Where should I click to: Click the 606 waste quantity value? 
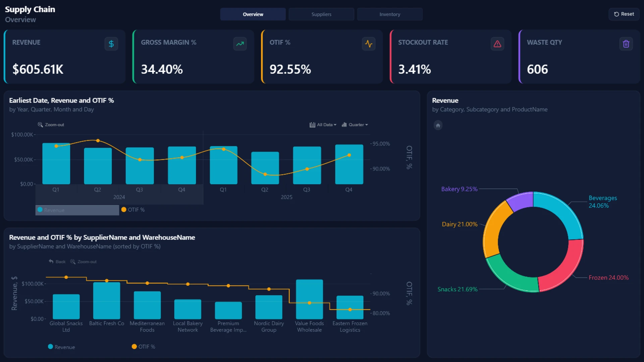click(x=537, y=69)
